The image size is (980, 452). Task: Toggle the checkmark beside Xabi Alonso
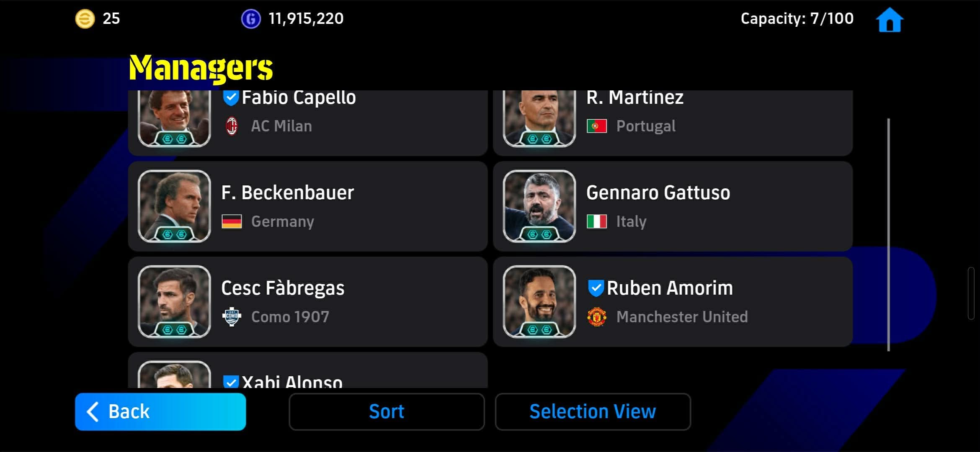(231, 382)
